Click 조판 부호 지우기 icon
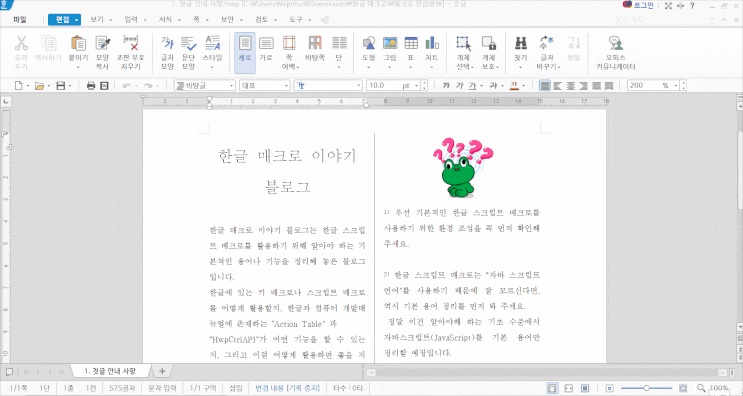This screenshot has width=743, height=396. coord(130,44)
